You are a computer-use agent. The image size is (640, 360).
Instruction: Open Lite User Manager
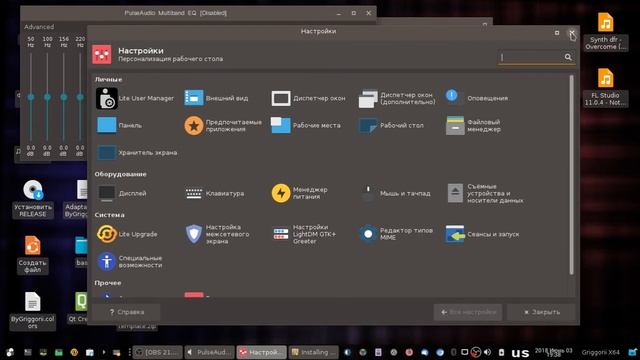coord(135,98)
